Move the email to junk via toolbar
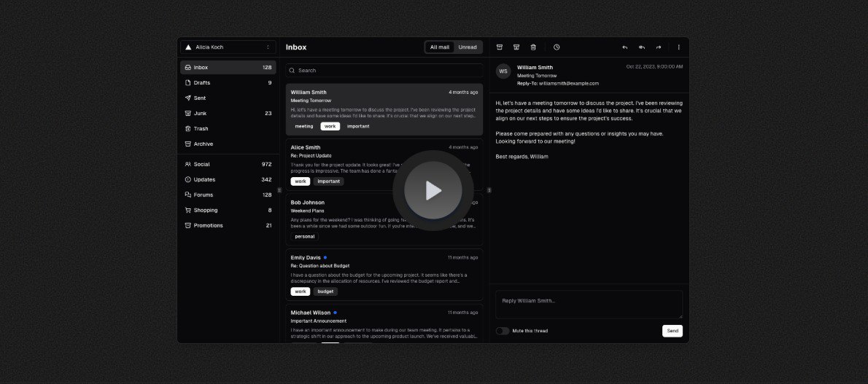The width and height of the screenshot is (868, 384). tap(516, 47)
